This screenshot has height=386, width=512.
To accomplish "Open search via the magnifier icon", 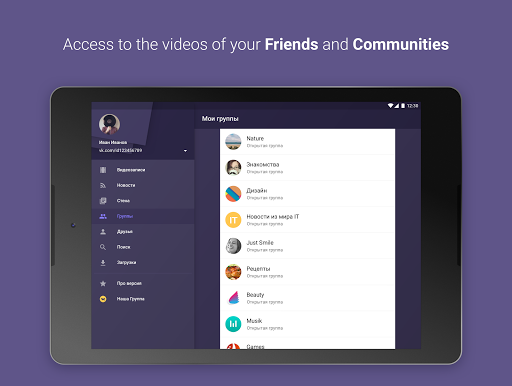I will click(x=103, y=247).
